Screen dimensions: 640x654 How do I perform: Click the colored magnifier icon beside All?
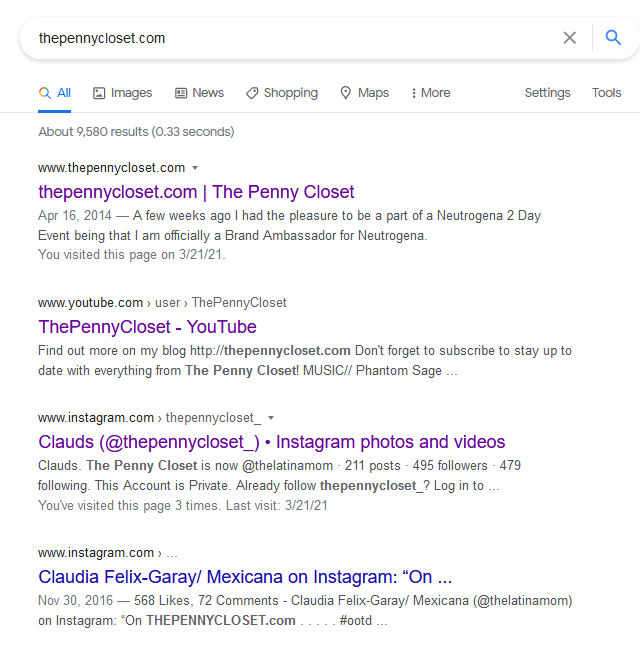[x=45, y=93]
